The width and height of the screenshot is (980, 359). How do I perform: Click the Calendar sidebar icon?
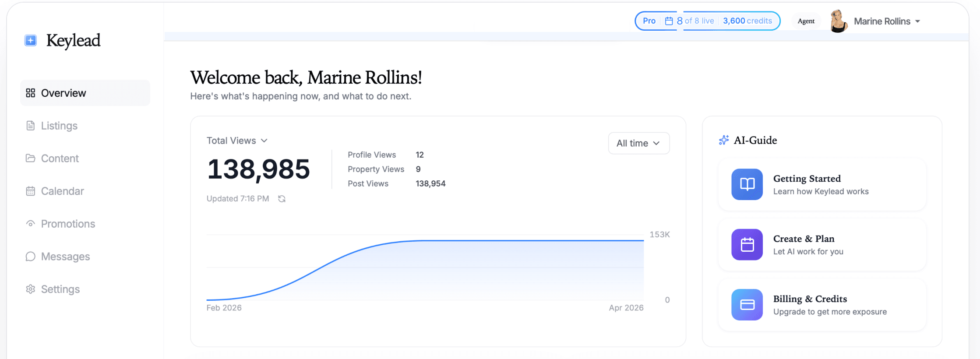tap(30, 191)
